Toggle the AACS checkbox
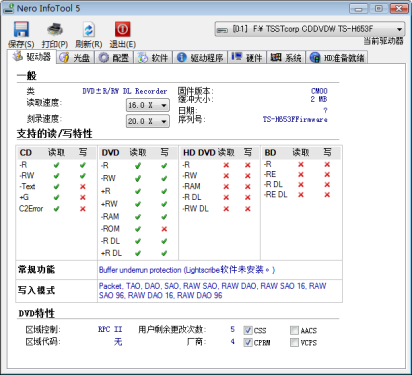 [294, 330]
